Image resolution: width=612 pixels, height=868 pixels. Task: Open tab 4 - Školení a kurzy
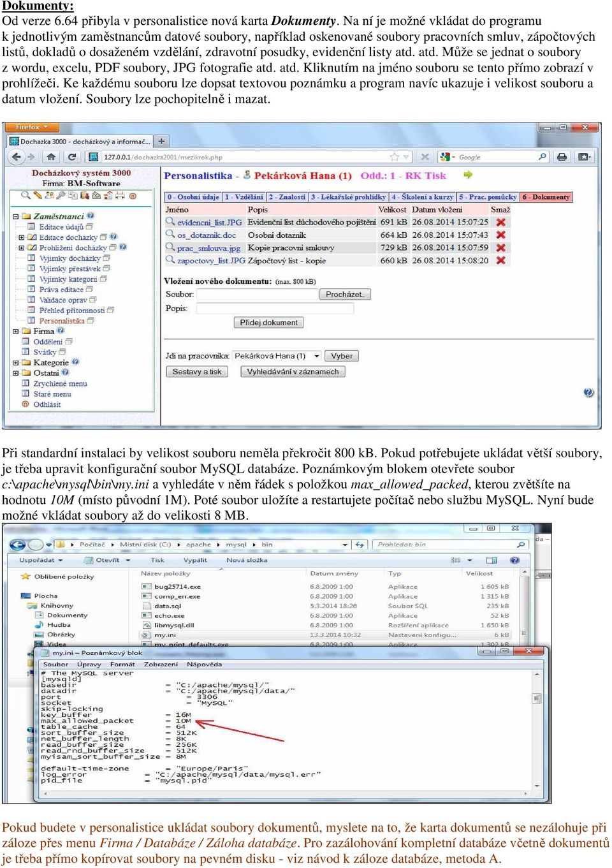coord(423,197)
